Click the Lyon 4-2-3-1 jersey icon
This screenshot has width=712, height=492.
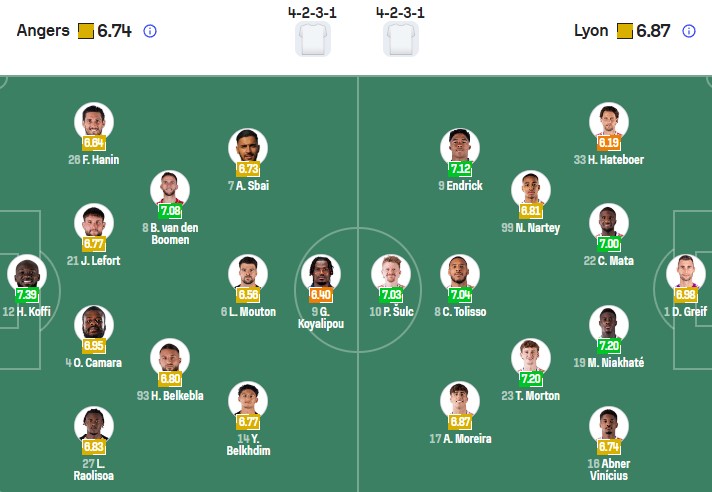pyautogui.click(x=399, y=40)
